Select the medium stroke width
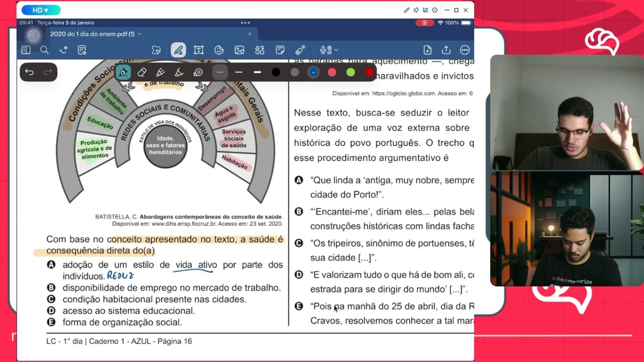Viewport: 644px width, 362px height. 238,72
